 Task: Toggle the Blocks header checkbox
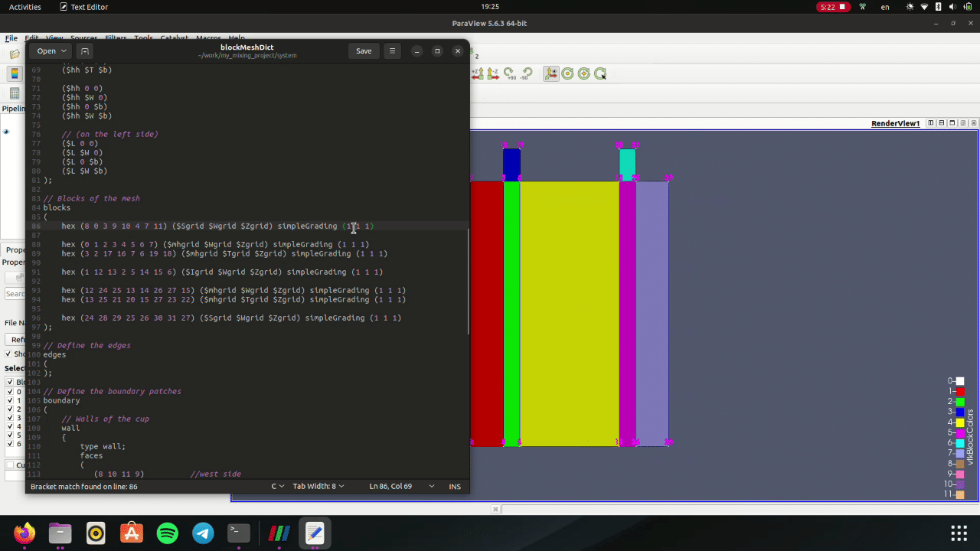[x=10, y=382]
